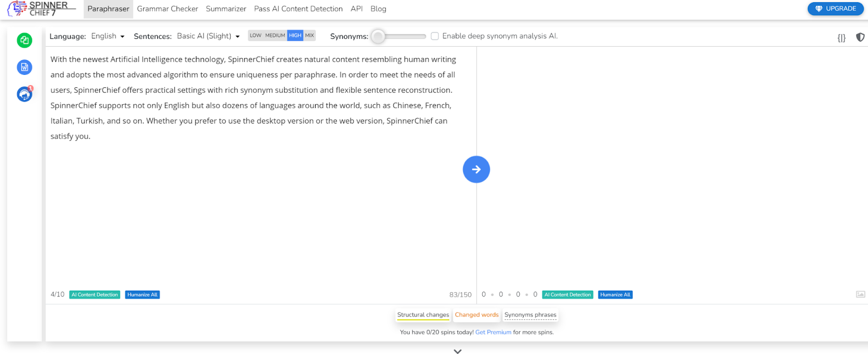The width and height of the screenshot is (868, 354).
Task: Click the curly braces spintax icon
Action: click(x=841, y=37)
